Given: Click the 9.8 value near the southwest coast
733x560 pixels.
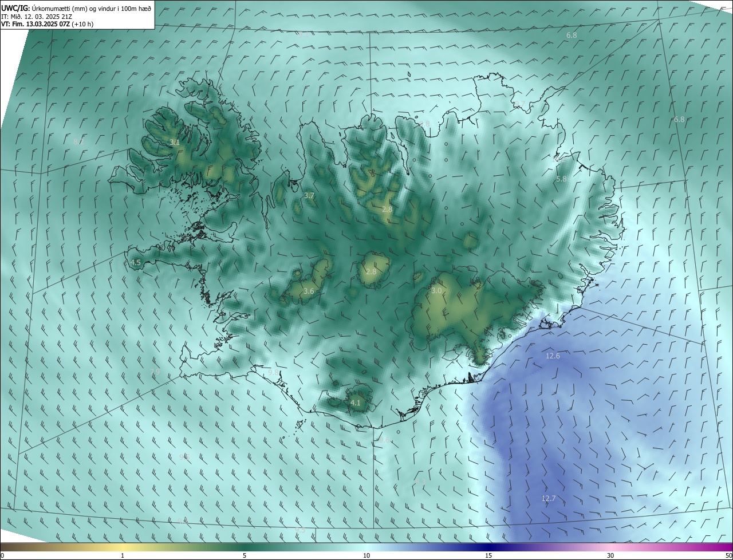Looking at the screenshot, I should coord(274,372).
